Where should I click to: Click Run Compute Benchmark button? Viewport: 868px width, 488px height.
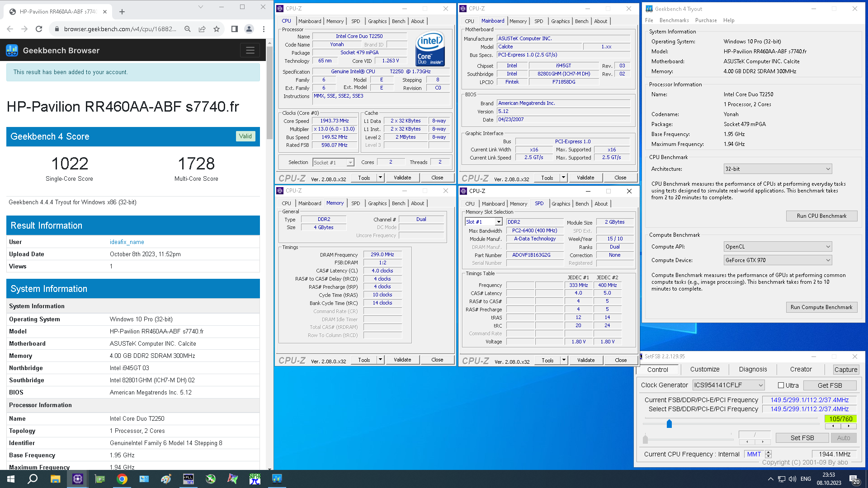tap(821, 307)
